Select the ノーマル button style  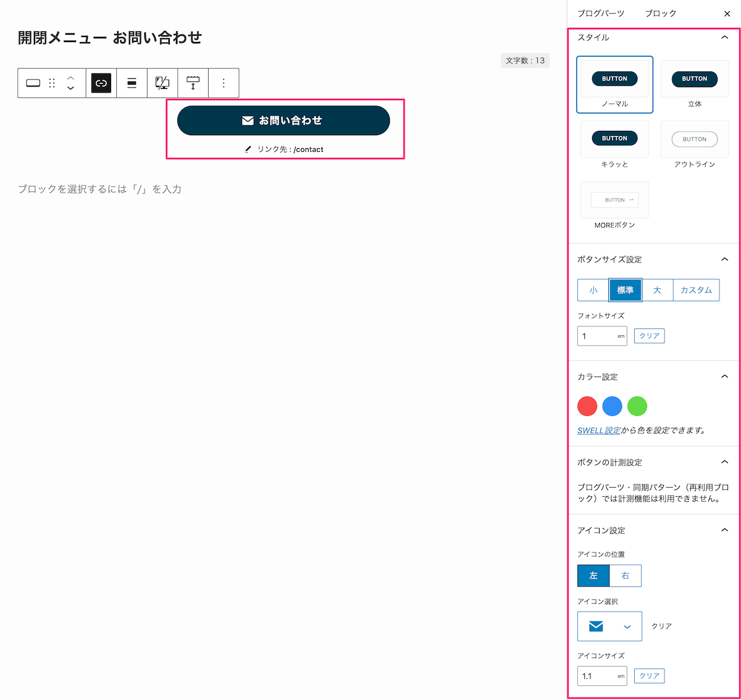pos(614,85)
